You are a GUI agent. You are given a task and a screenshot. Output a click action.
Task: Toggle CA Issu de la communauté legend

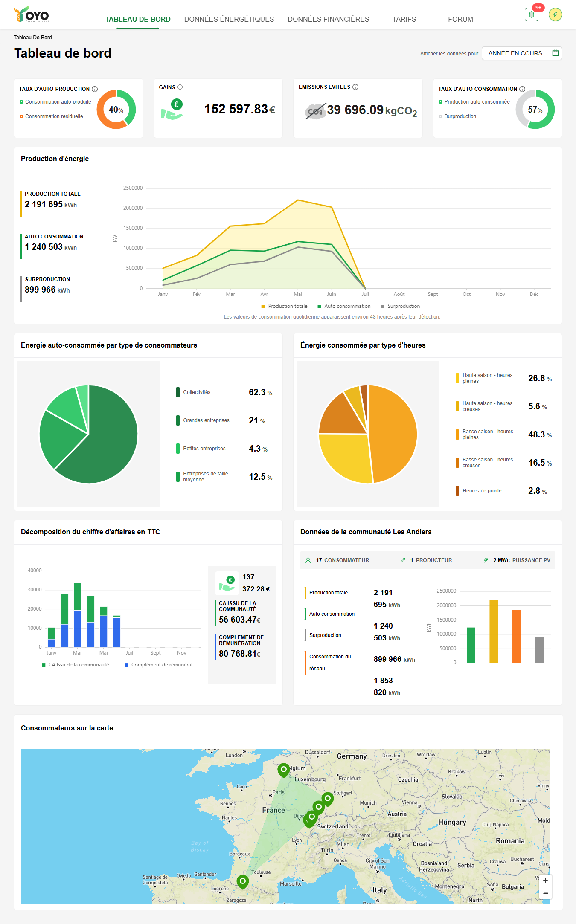pos(75,665)
